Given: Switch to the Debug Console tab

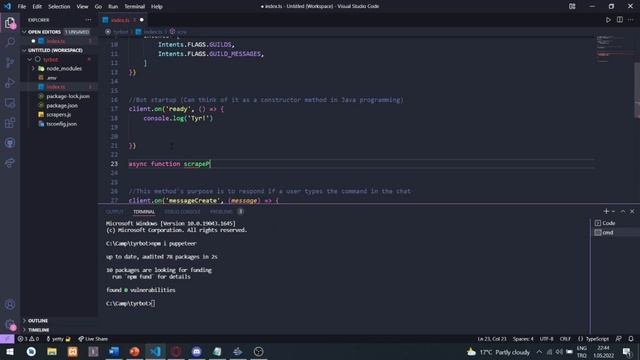Looking at the screenshot, I should (x=182, y=211).
